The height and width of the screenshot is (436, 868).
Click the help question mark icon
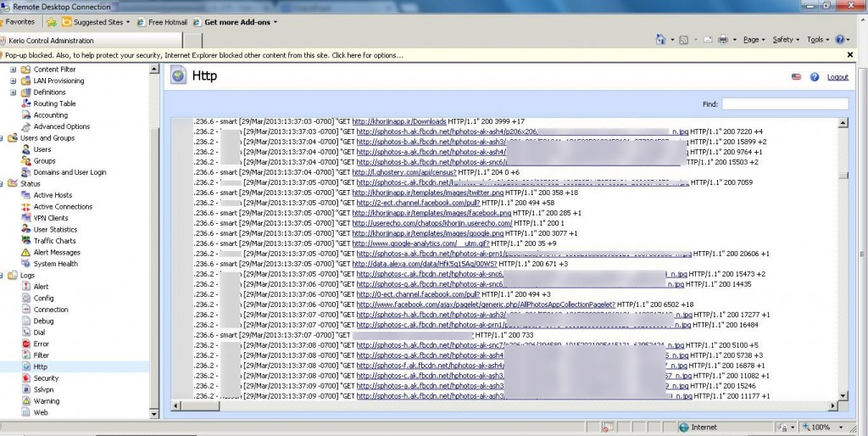click(x=815, y=77)
